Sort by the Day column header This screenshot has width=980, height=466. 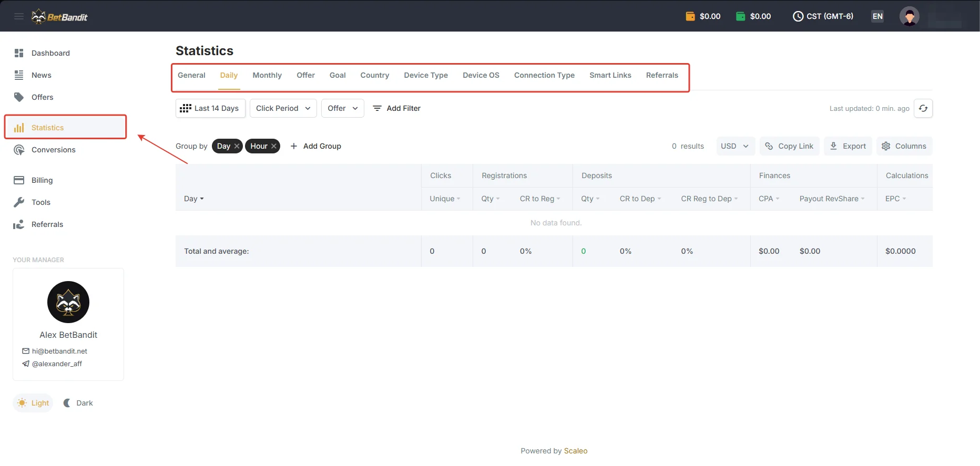tap(194, 199)
